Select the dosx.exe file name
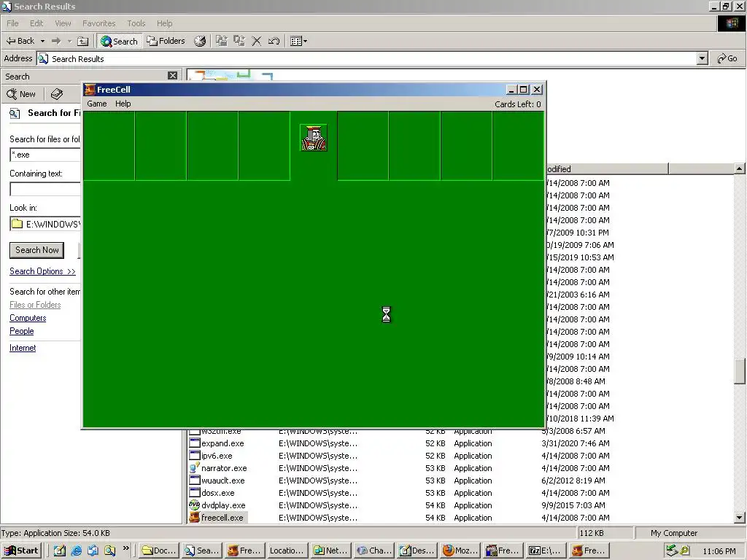 pos(217,493)
